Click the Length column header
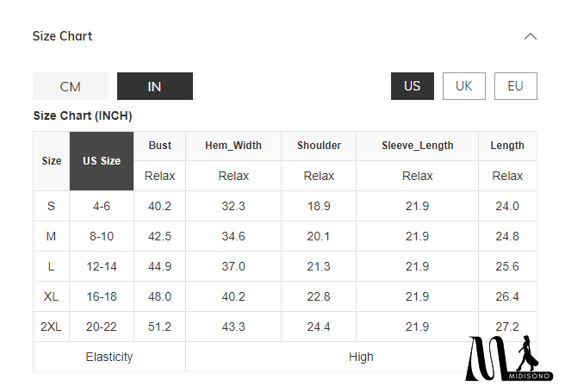The height and width of the screenshot is (392, 565). coord(507,146)
